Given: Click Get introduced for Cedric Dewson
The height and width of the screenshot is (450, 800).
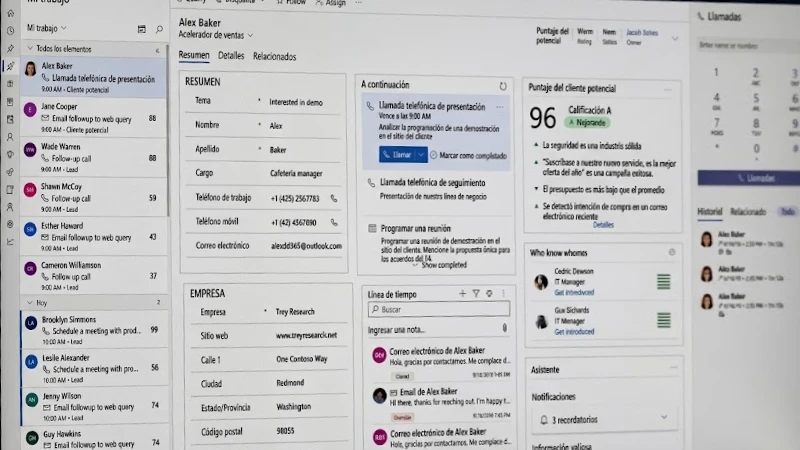Looking at the screenshot, I should (574, 293).
